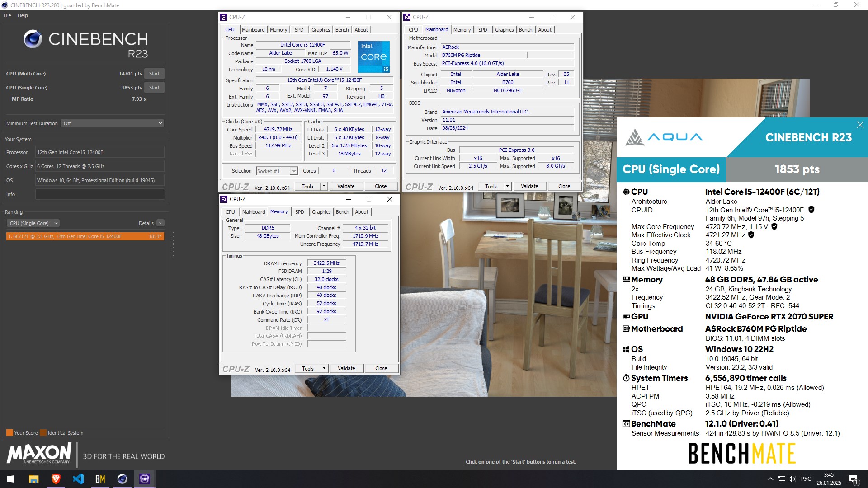Click MAXON logo in Cinebench
This screenshot has width=868, height=488.
(39, 453)
